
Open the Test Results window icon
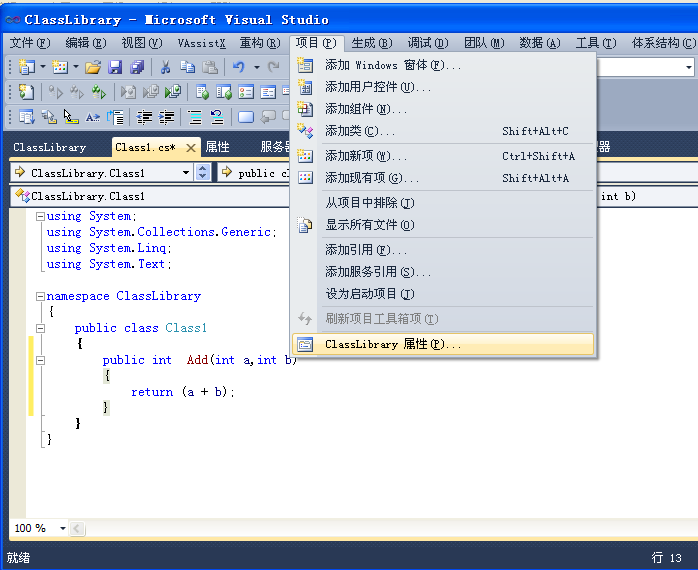[246, 92]
